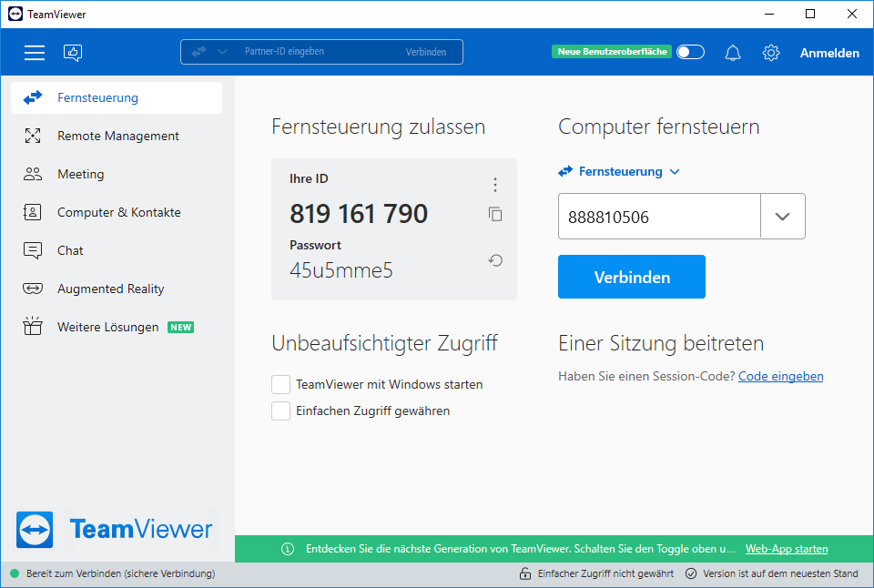Image resolution: width=874 pixels, height=588 pixels.
Task: Click the info icon in green banner
Action: pos(288,549)
